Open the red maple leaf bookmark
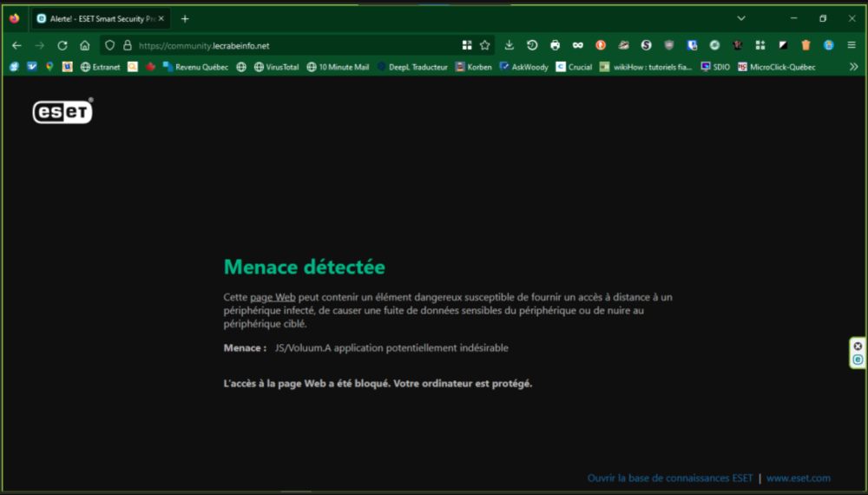Screen dimensions: 868x495 150,67
